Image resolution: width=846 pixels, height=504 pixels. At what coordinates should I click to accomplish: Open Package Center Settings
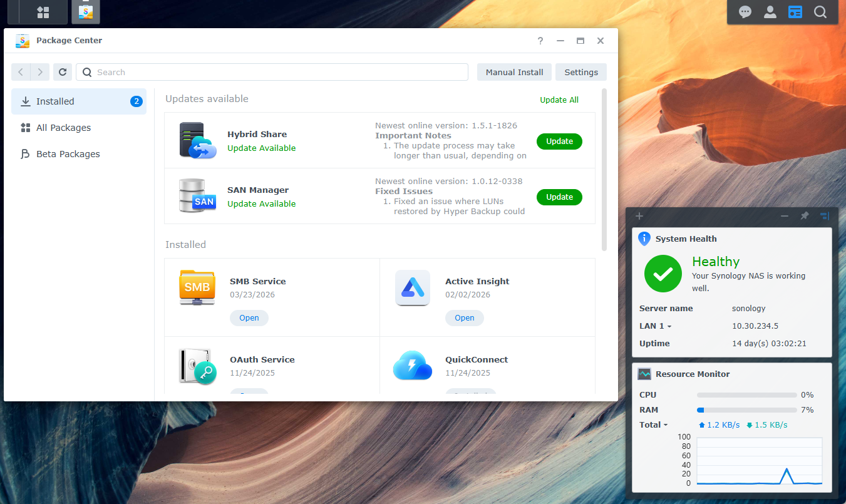tap(581, 72)
